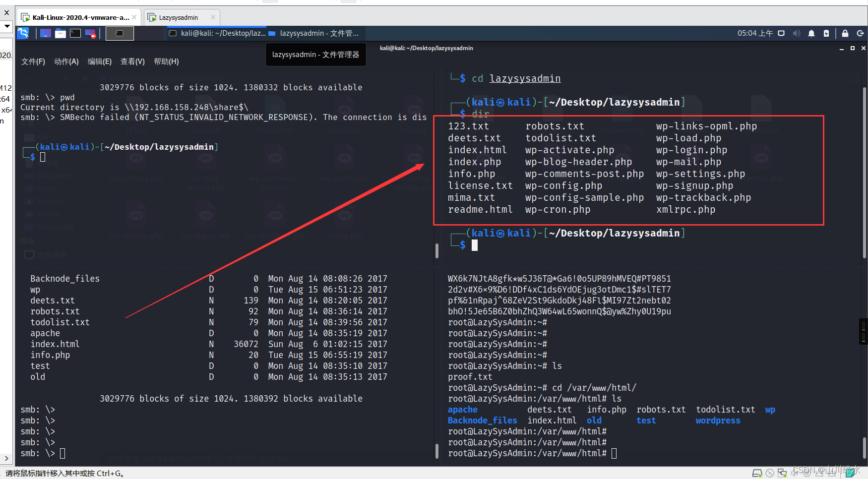
Task: Click the top-left terminal pane scrollbar handle
Action: [x=436, y=250]
